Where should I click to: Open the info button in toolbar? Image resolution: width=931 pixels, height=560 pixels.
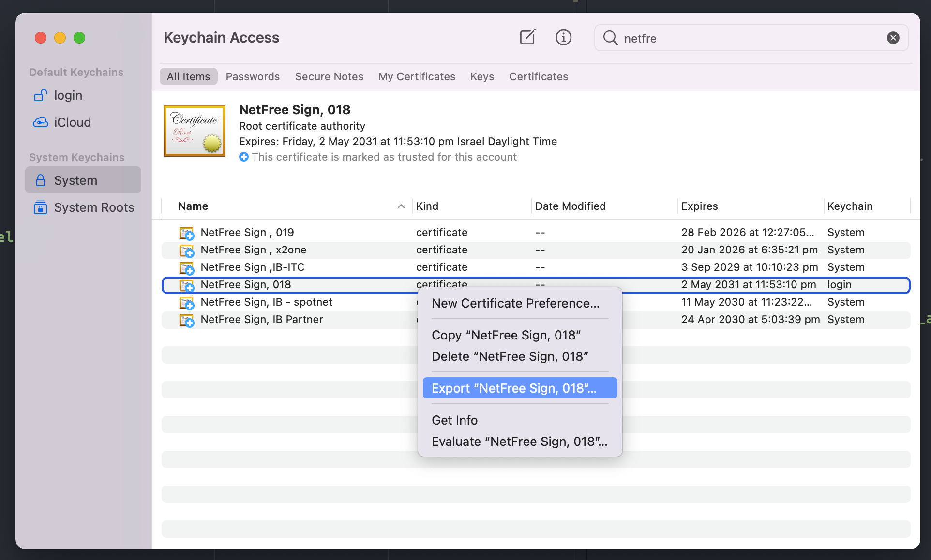563,37
